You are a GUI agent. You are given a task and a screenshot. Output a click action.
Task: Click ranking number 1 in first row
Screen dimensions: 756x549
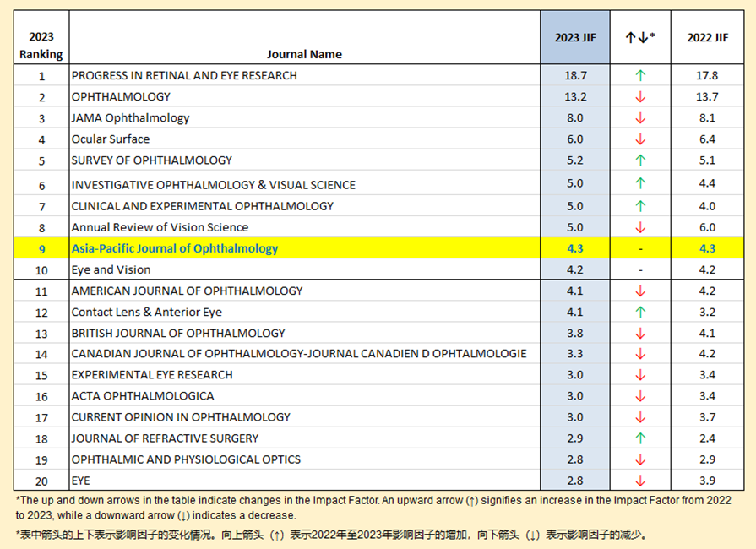42,76
